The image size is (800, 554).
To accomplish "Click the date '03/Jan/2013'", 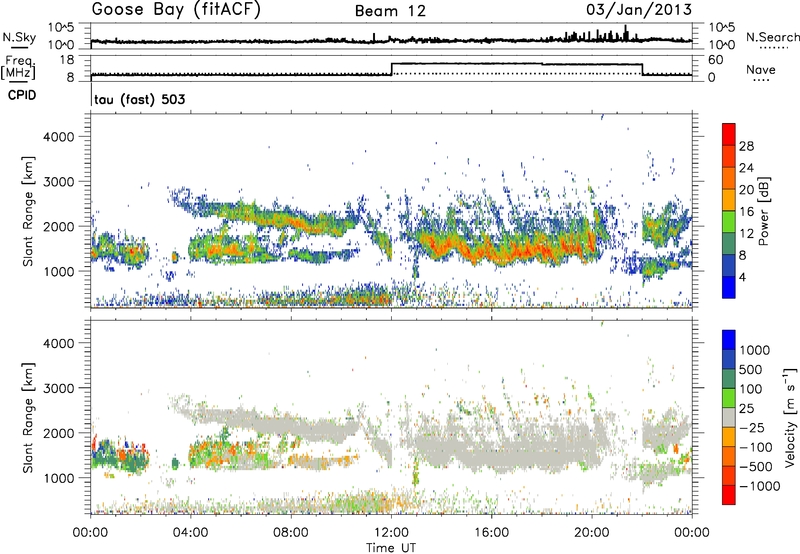I will pyautogui.click(x=639, y=9).
